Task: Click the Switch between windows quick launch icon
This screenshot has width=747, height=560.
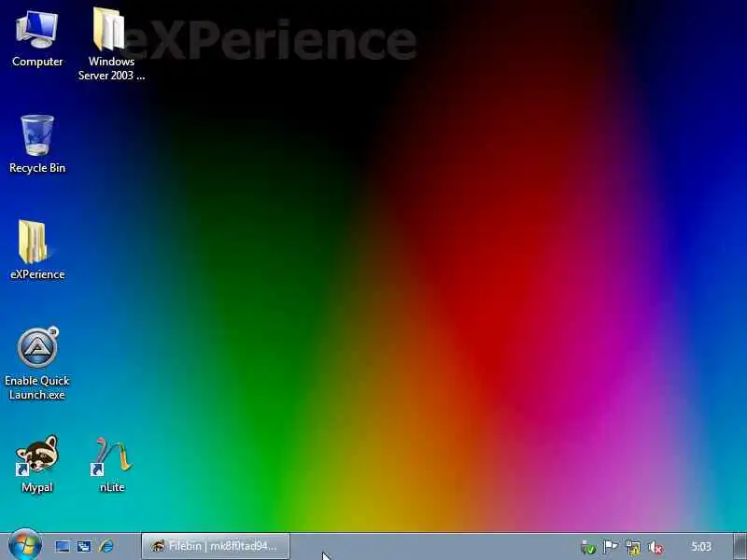Action: 84,546
